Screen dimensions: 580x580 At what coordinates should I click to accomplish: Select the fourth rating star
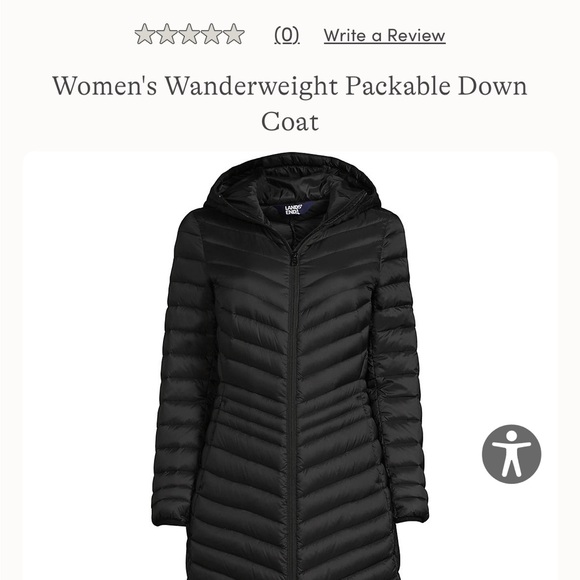pyautogui.click(x=212, y=34)
